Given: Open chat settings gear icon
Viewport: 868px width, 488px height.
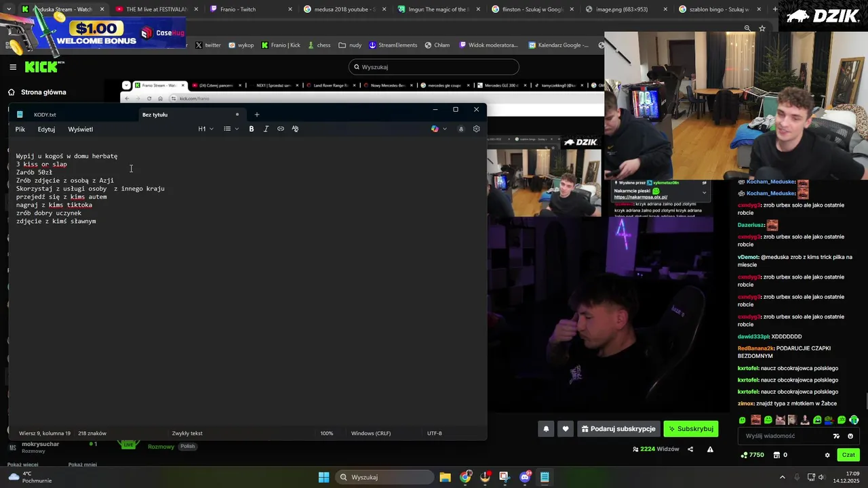Looking at the screenshot, I should (x=827, y=455).
